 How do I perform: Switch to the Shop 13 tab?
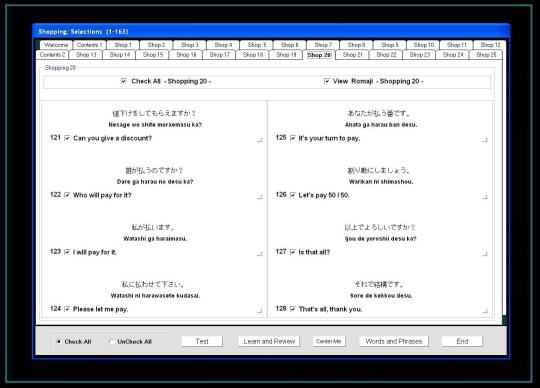pyautogui.click(x=86, y=55)
